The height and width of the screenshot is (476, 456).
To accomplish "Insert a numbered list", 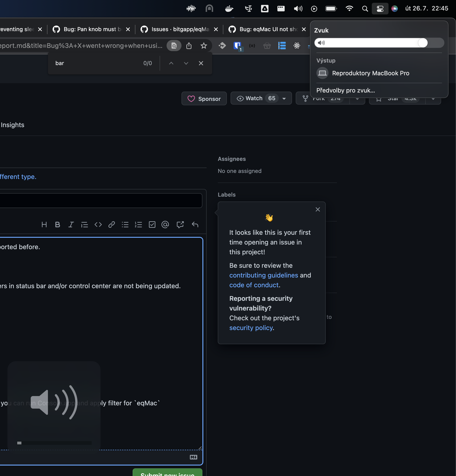I will (x=138, y=225).
